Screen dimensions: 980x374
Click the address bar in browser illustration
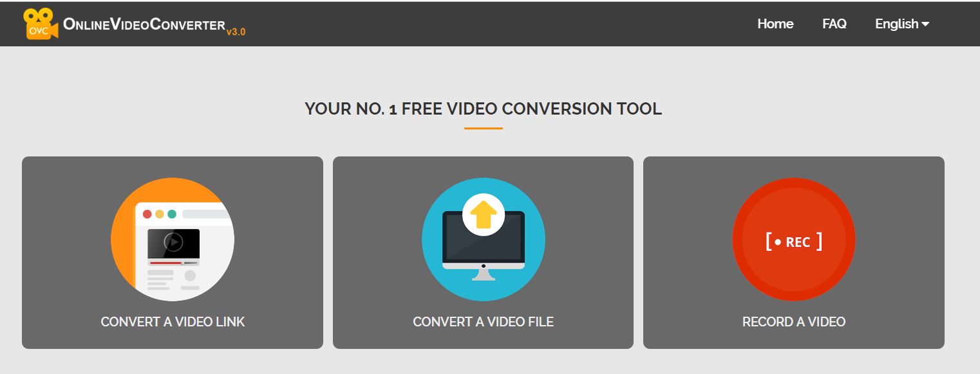click(x=207, y=214)
